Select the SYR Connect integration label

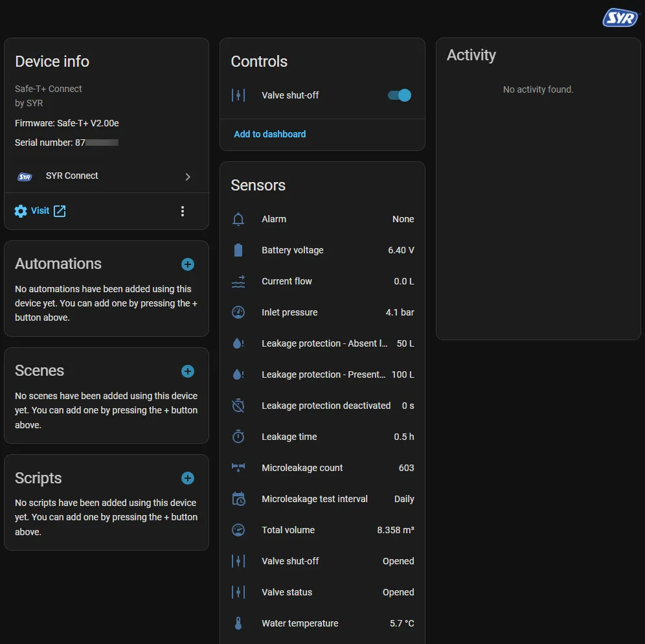72,176
